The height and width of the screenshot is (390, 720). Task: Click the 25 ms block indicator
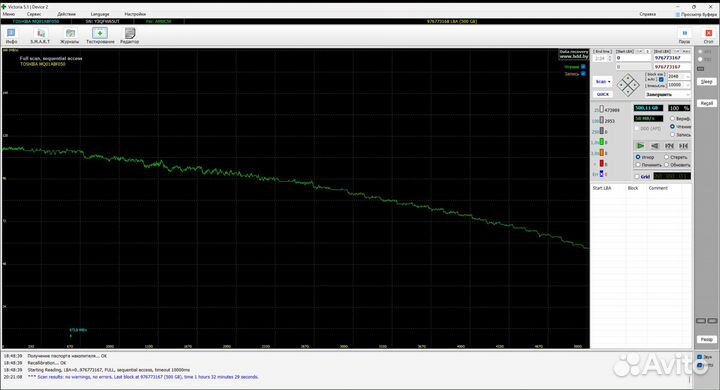(x=602, y=110)
